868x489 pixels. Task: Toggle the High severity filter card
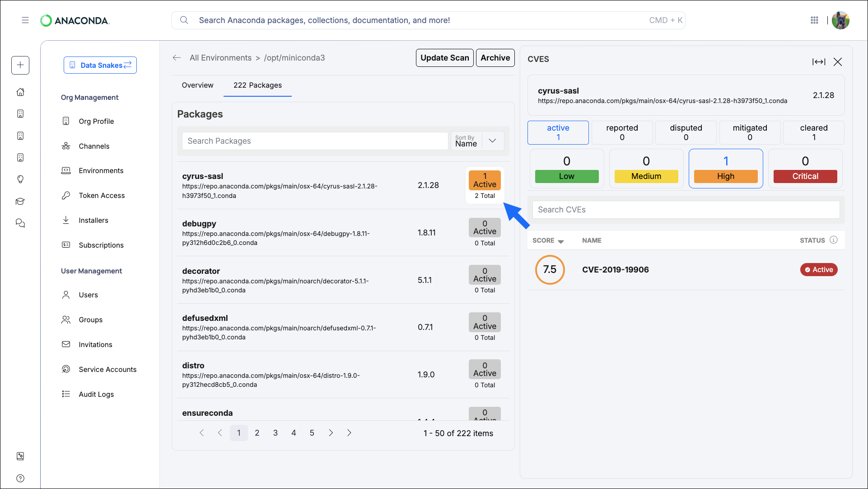click(725, 168)
